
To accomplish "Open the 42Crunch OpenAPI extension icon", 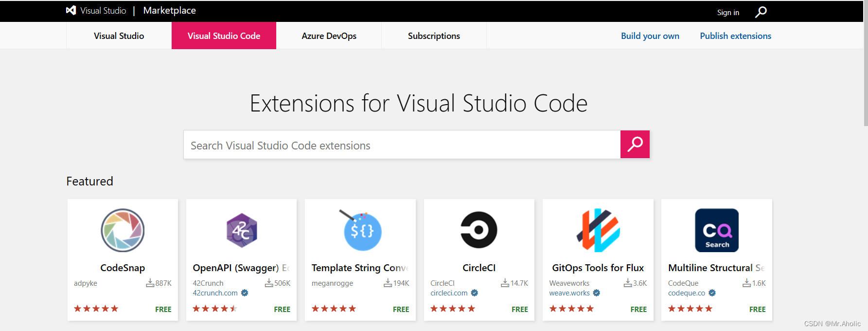I will click(x=242, y=230).
